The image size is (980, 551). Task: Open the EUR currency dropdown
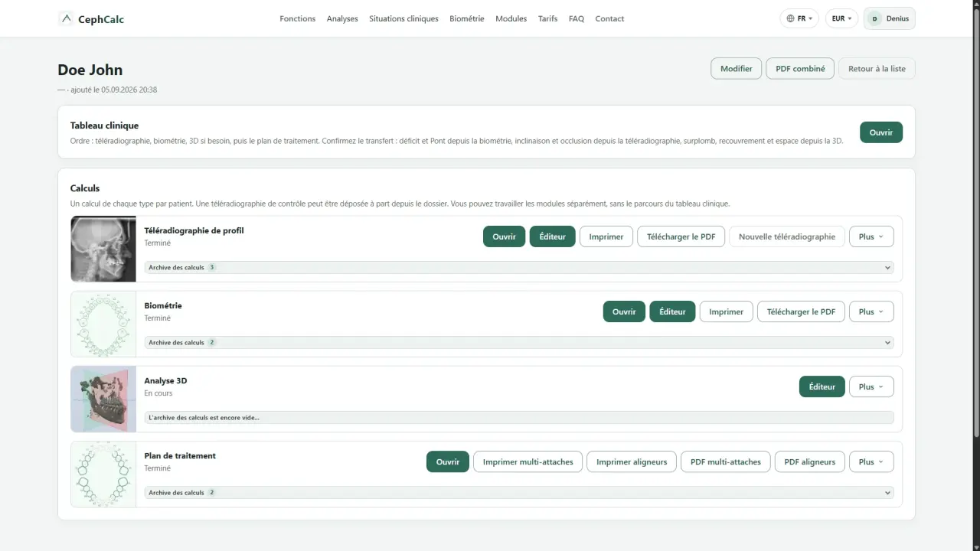click(841, 18)
